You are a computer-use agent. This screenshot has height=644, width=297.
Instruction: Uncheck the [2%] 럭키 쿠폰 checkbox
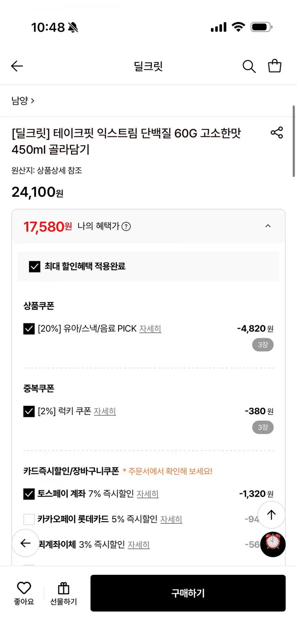[29, 411]
